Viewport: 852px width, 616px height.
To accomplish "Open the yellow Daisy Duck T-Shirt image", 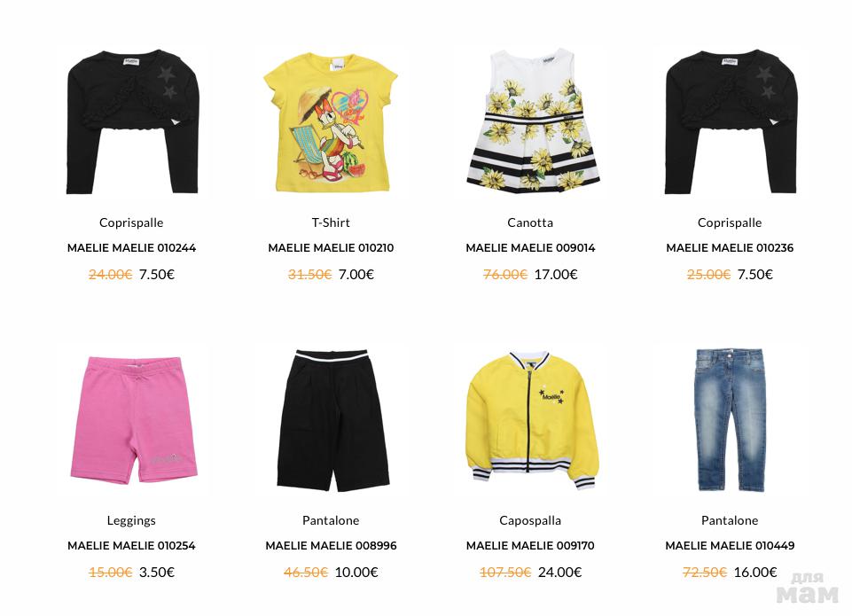I will [331, 121].
